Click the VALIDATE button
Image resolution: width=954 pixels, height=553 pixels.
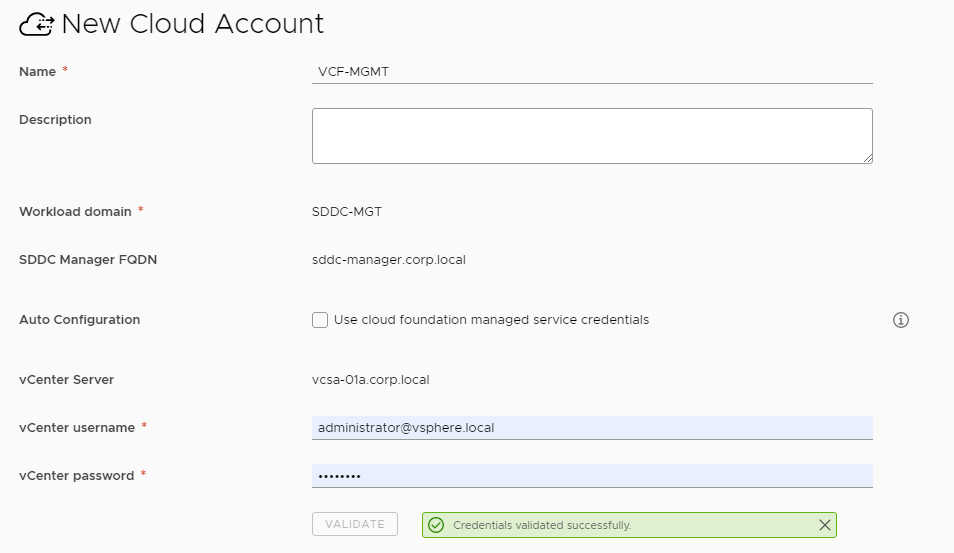(x=355, y=524)
